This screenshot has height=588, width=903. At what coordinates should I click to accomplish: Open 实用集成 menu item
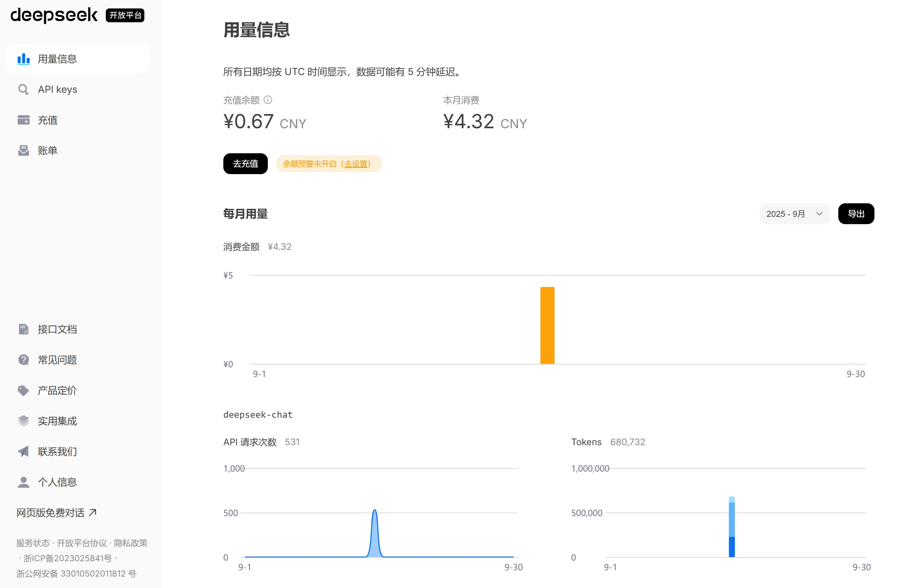(57, 421)
